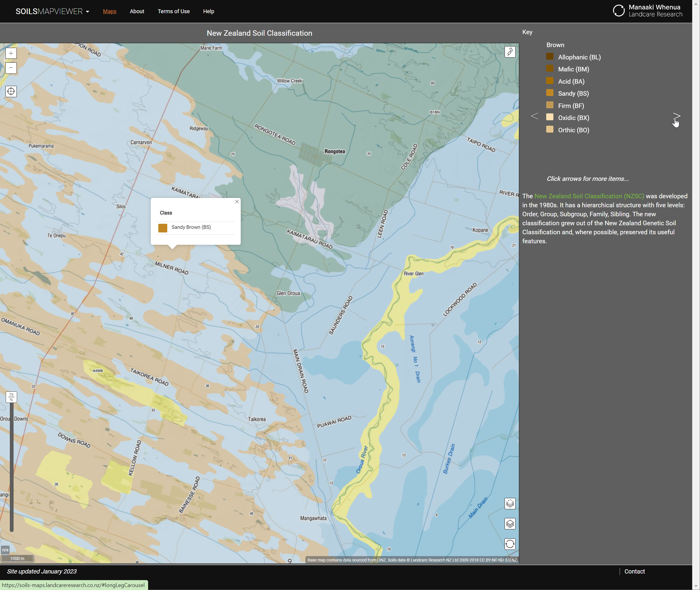Click the Contact link in footer
The height and width of the screenshot is (590, 700).
(x=634, y=572)
